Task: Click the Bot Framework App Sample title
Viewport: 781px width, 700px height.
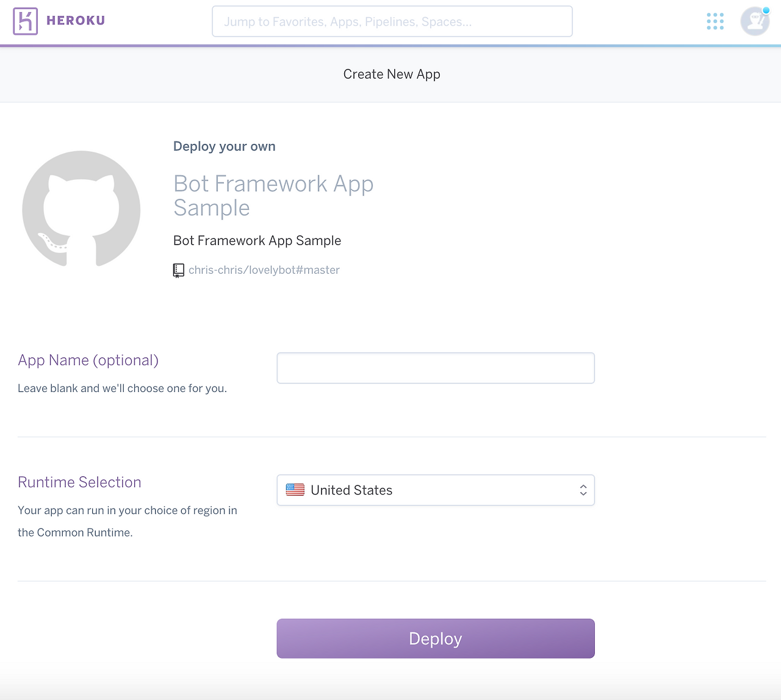Action: (x=273, y=195)
